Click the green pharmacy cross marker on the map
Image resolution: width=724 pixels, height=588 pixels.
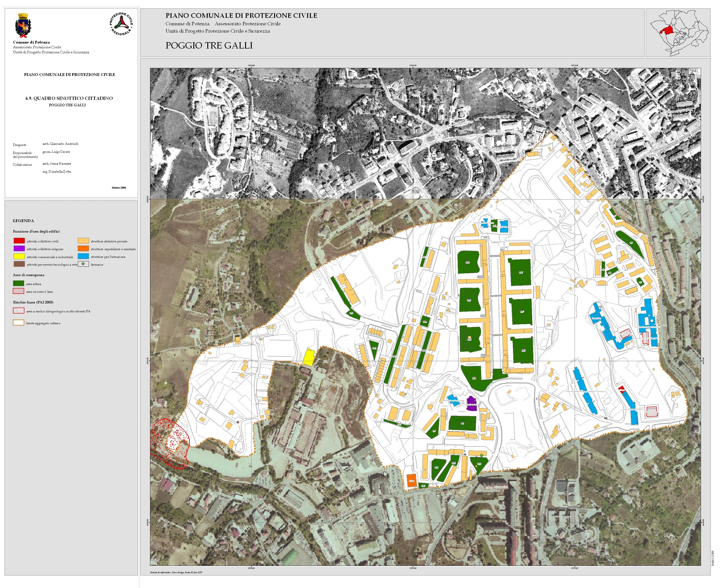pos(481,456)
